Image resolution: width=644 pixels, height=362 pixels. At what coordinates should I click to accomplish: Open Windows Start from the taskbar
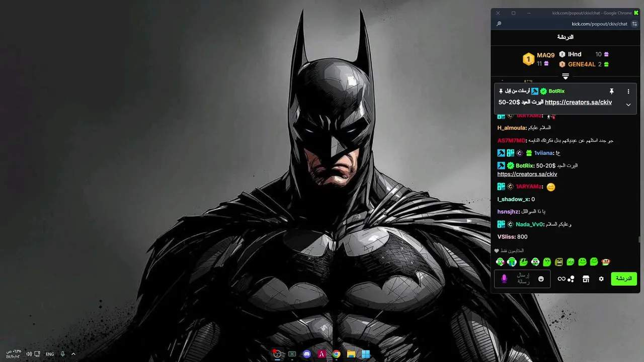tap(366, 354)
